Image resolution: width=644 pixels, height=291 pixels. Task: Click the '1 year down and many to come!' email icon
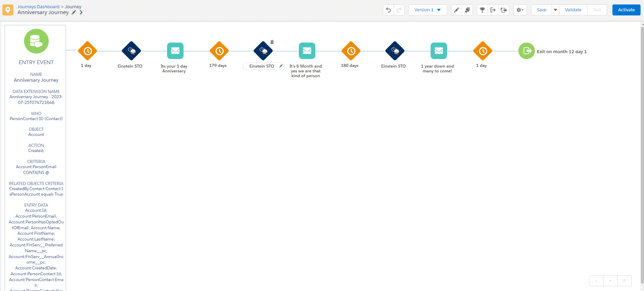click(x=439, y=51)
